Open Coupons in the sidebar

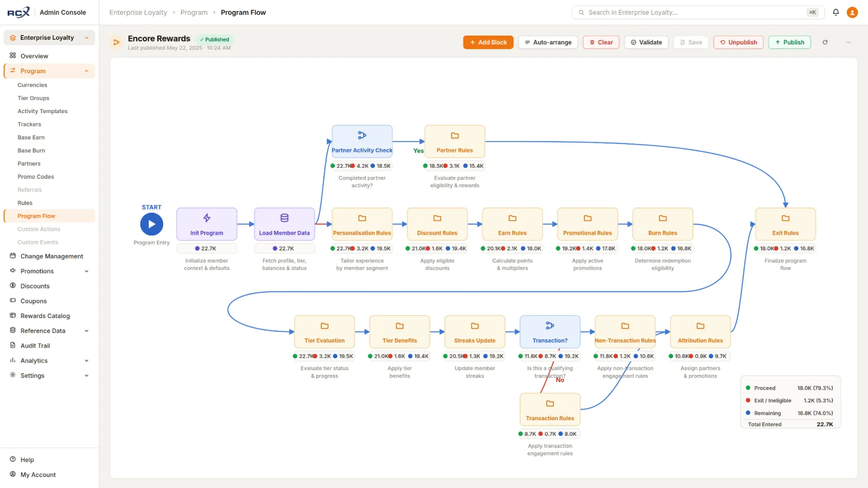click(x=49, y=301)
